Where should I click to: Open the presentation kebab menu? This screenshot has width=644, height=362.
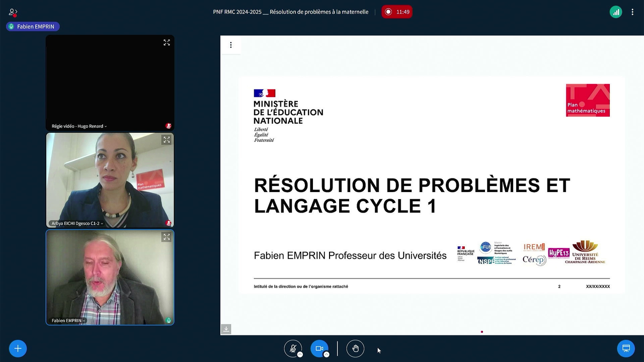[231, 45]
